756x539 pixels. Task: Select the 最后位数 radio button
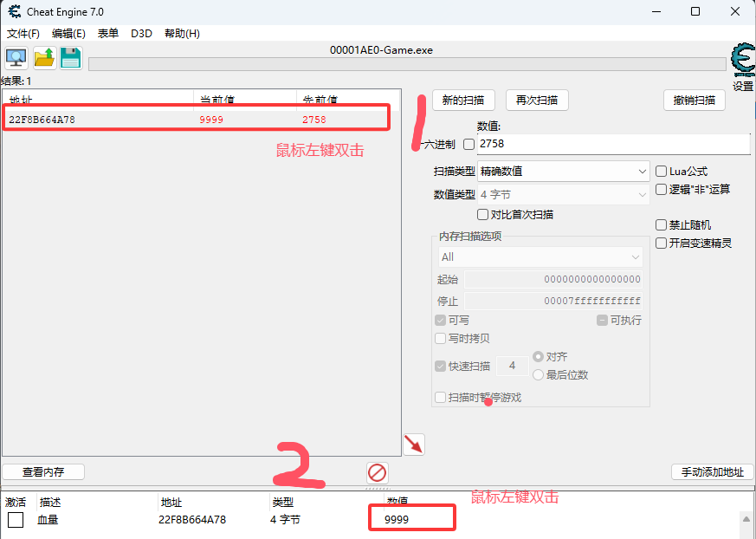pyautogui.click(x=538, y=375)
